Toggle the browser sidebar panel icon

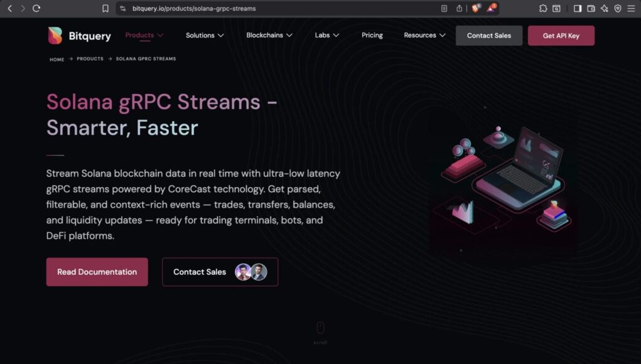577,8
